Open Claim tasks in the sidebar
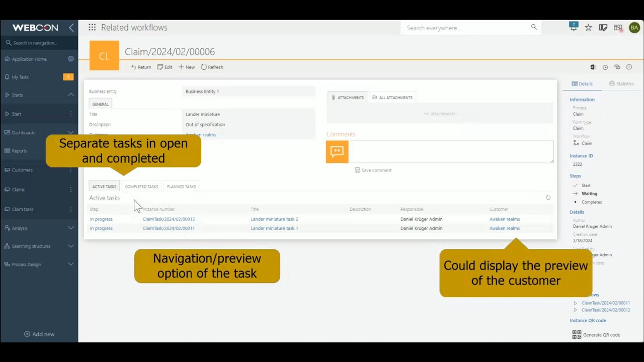The image size is (644, 362). click(x=23, y=209)
